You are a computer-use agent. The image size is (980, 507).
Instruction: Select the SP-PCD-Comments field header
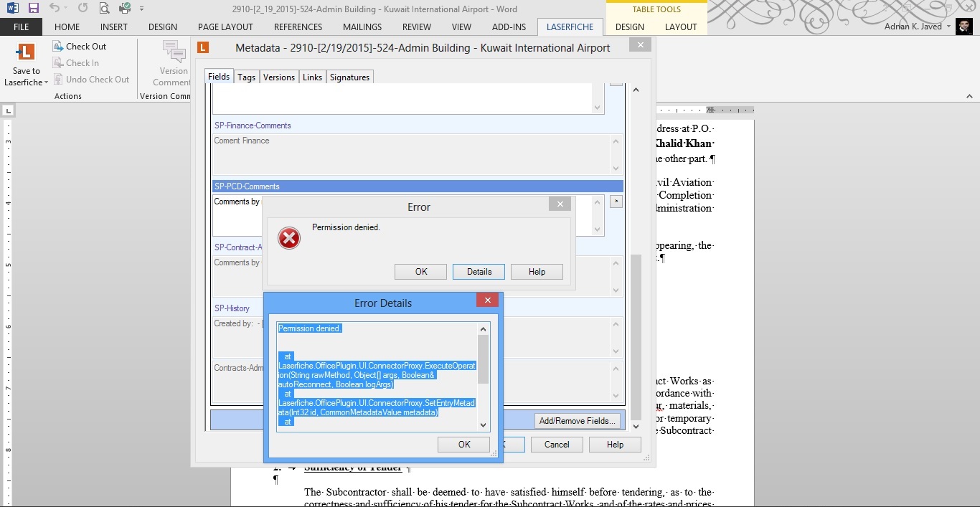click(418, 186)
